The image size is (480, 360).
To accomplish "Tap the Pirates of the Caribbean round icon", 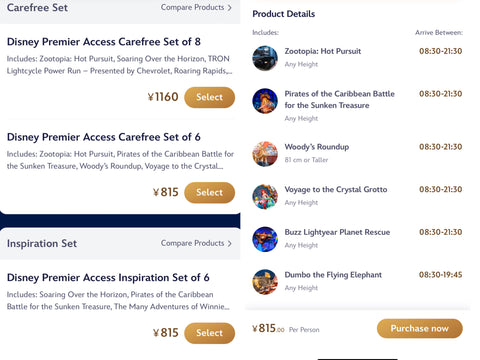I will (x=265, y=101).
